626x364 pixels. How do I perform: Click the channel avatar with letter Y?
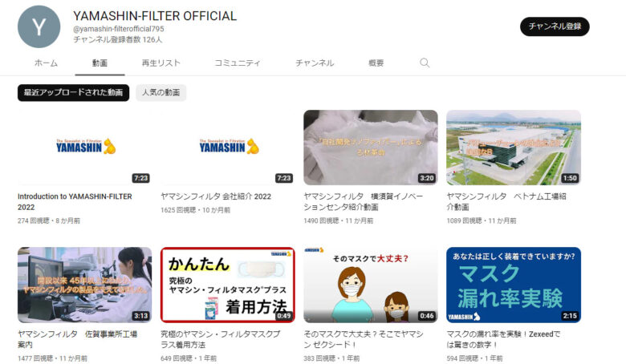click(x=39, y=26)
